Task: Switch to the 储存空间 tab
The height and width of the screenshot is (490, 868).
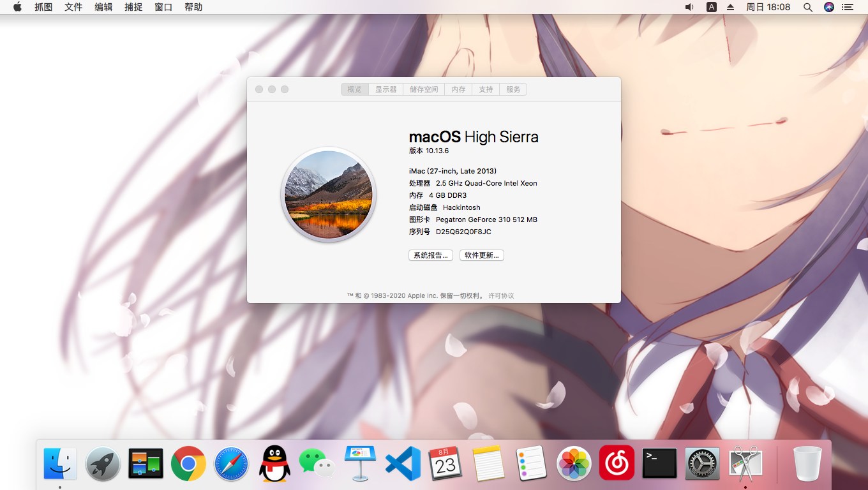Action: (424, 89)
